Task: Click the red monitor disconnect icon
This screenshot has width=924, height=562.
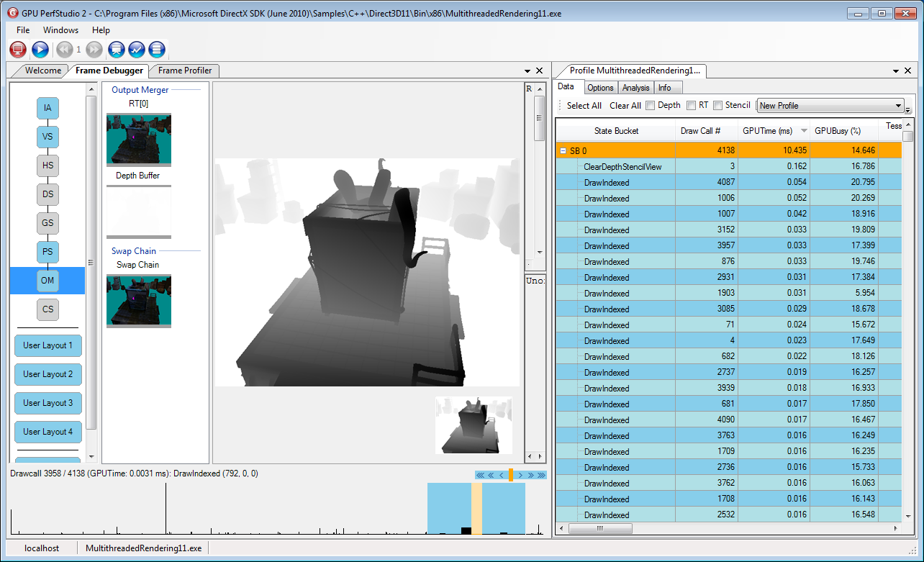Action: (x=18, y=50)
